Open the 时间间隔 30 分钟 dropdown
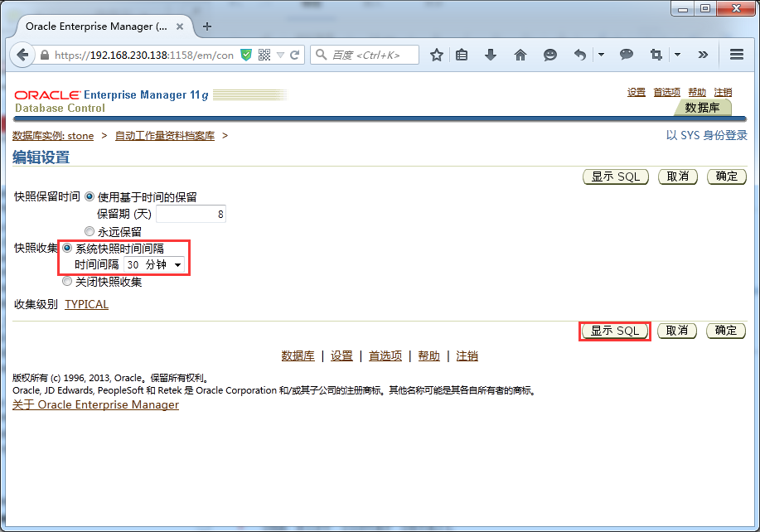 pos(154,264)
